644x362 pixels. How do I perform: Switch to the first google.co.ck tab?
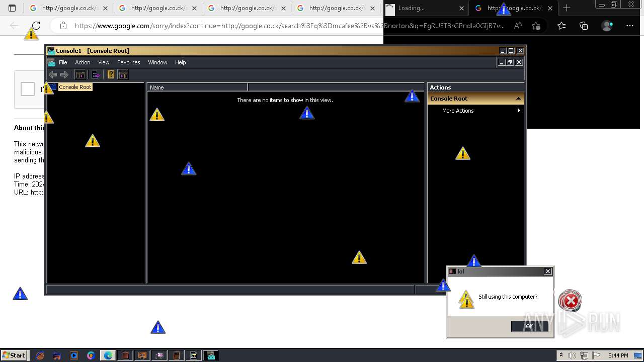pyautogui.click(x=68, y=8)
